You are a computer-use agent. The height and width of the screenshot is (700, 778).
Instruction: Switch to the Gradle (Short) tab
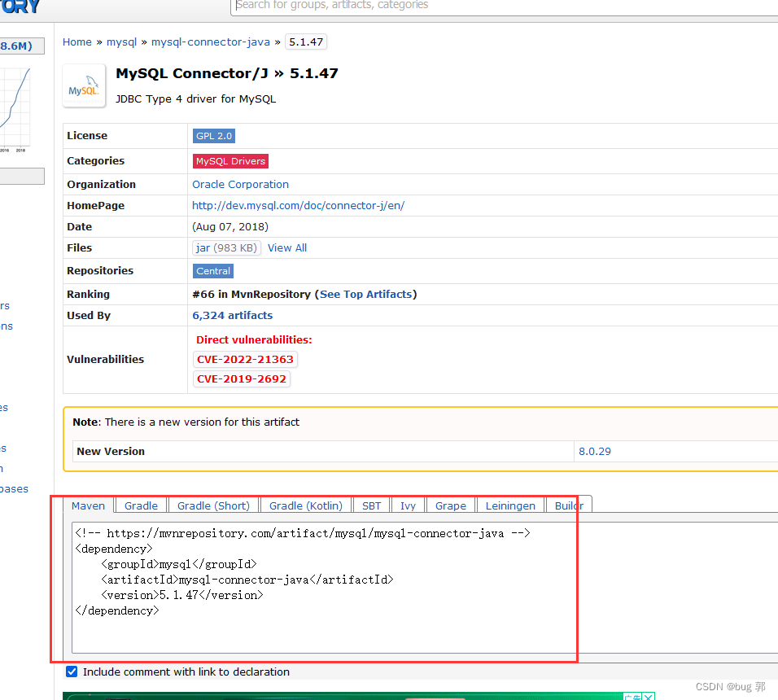(x=213, y=505)
